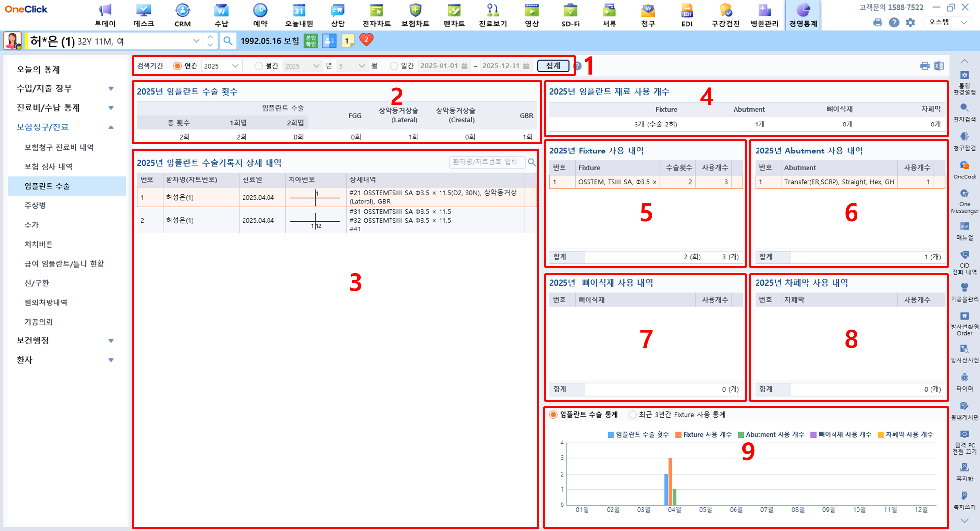The image size is (980, 531).
Task: Select 최근 3년간 Fixture 사용 통계 radio
Action: pos(633,415)
